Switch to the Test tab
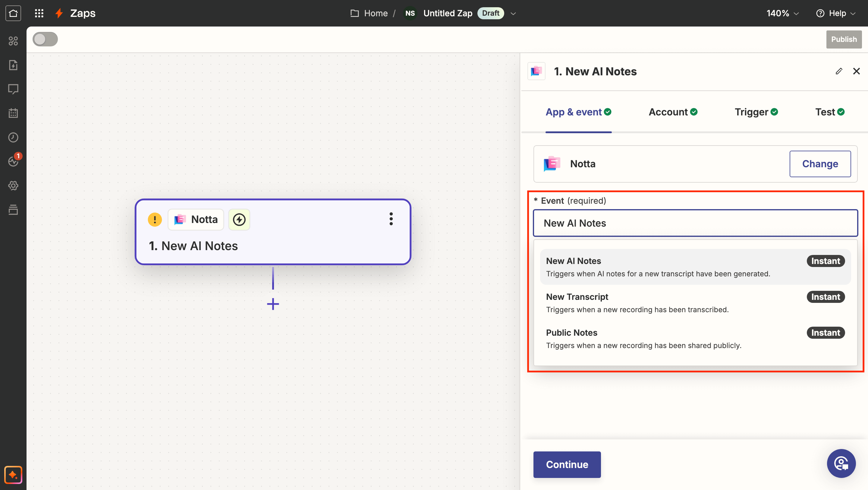868x490 pixels. [x=830, y=112]
